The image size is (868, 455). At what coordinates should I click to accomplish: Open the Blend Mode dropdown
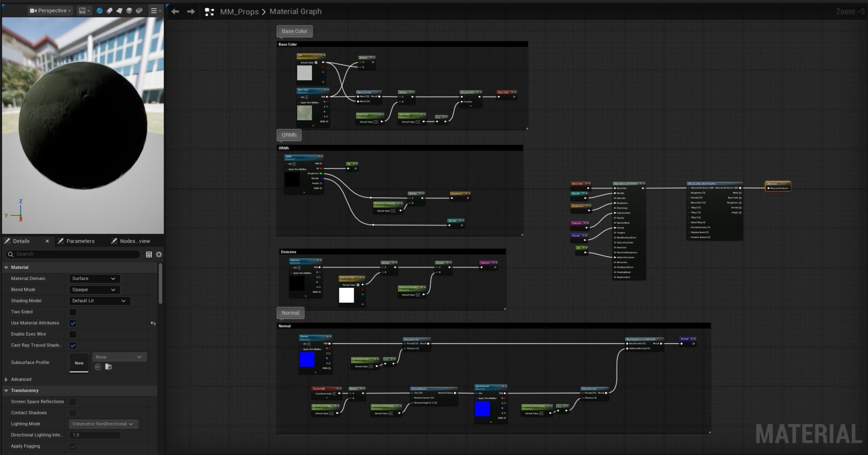coord(94,290)
